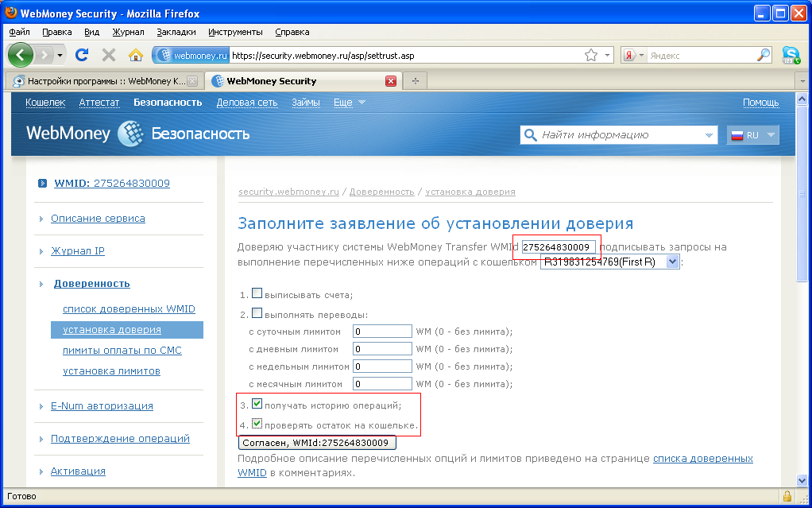Open the Вид menu
Screen dimensions: 812x508
pyautogui.click(x=91, y=32)
